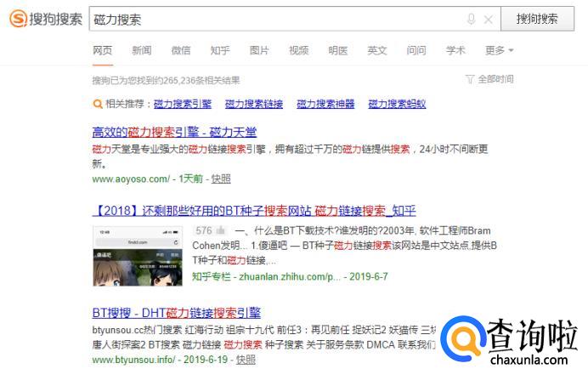The height and width of the screenshot is (386, 588).
Task: Open 快照 for the aoyoso.com result
Action: coord(221,179)
